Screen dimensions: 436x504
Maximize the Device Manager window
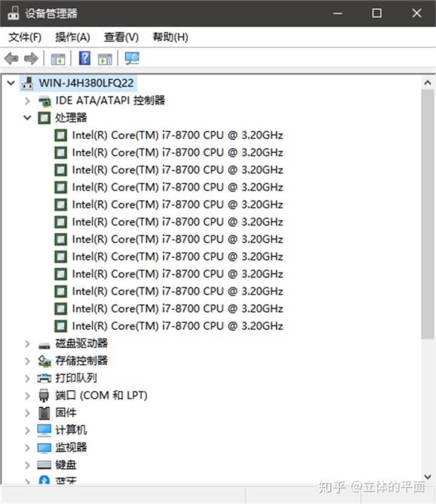[x=377, y=13]
